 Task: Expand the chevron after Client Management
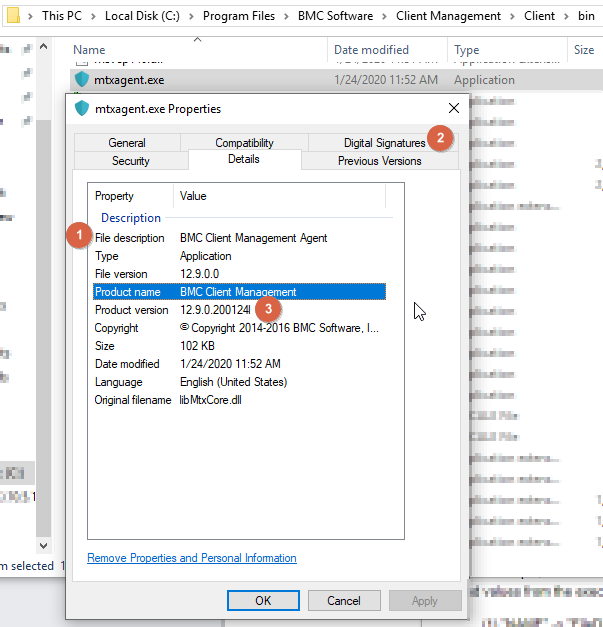(512, 16)
